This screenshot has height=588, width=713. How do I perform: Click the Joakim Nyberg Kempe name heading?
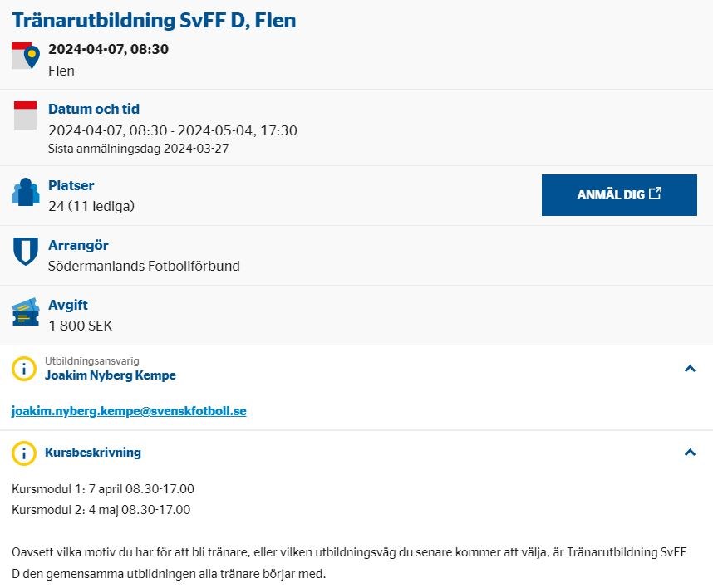pos(111,375)
